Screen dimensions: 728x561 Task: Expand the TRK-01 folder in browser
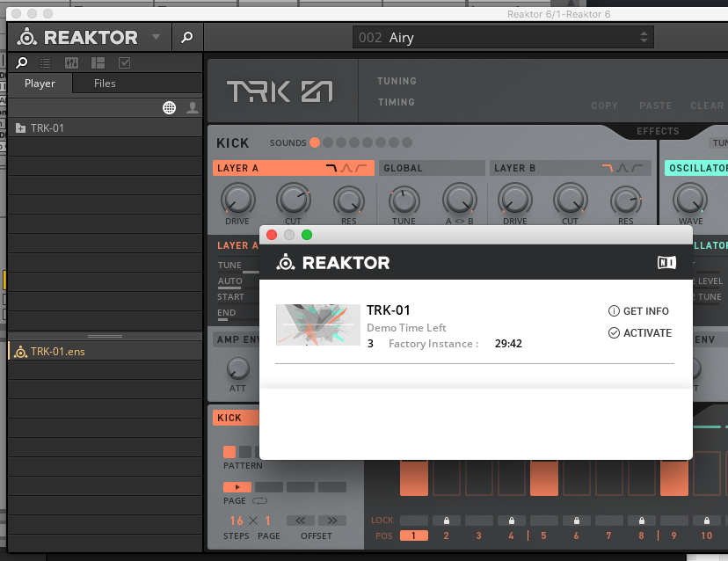pyautogui.click(x=20, y=128)
